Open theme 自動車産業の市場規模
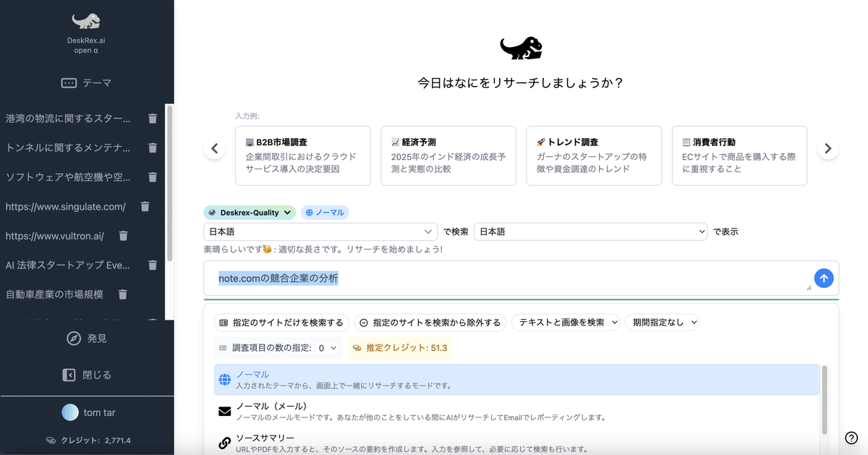The height and width of the screenshot is (455, 868). click(x=54, y=294)
